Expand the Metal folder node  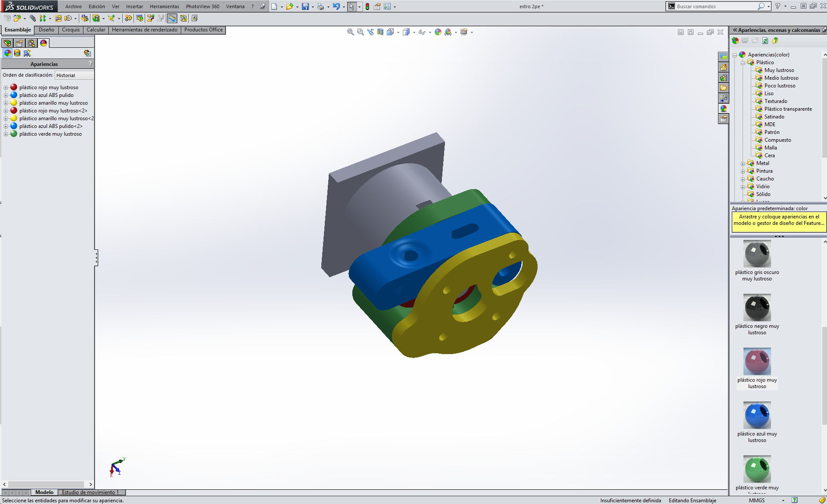pyautogui.click(x=743, y=164)
